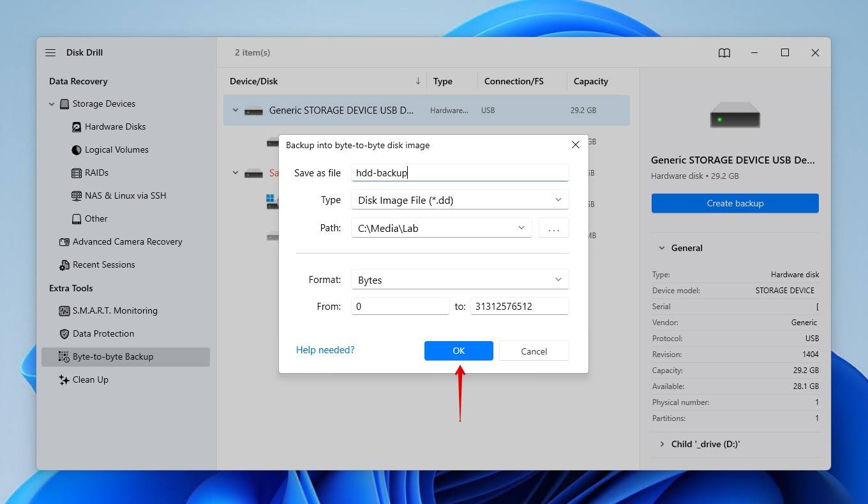Click the Create backup button
868x504 pixels.
click(x=735, y=203)
